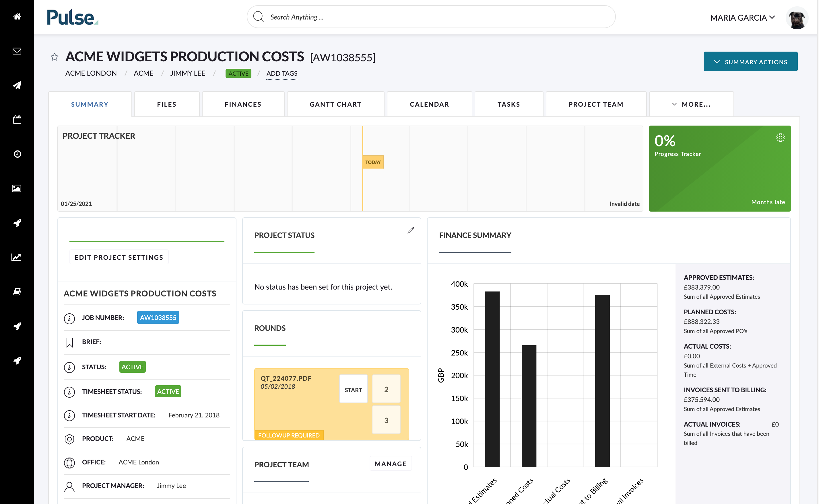Open the Maria Garcia user menu

742,17
